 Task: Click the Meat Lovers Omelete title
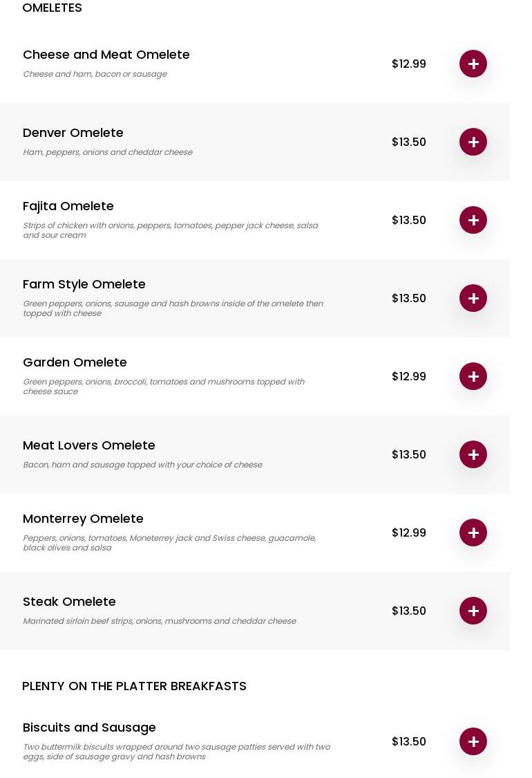tap(88, 445)
